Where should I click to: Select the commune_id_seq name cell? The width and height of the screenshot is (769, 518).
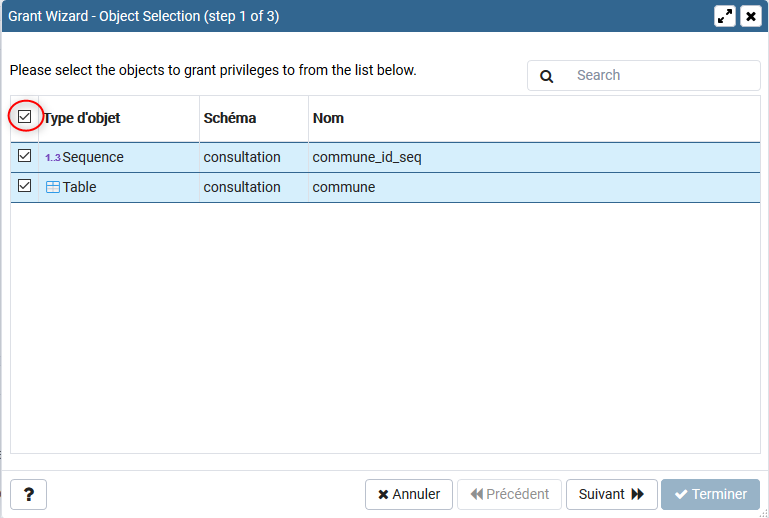tap(360, 157)
